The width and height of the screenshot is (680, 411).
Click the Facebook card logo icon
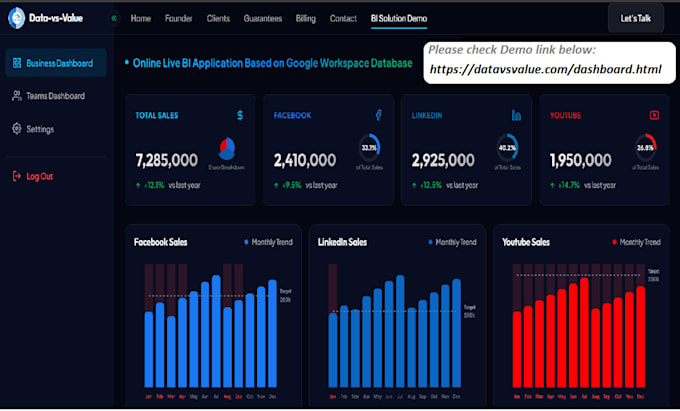(379, 115)
